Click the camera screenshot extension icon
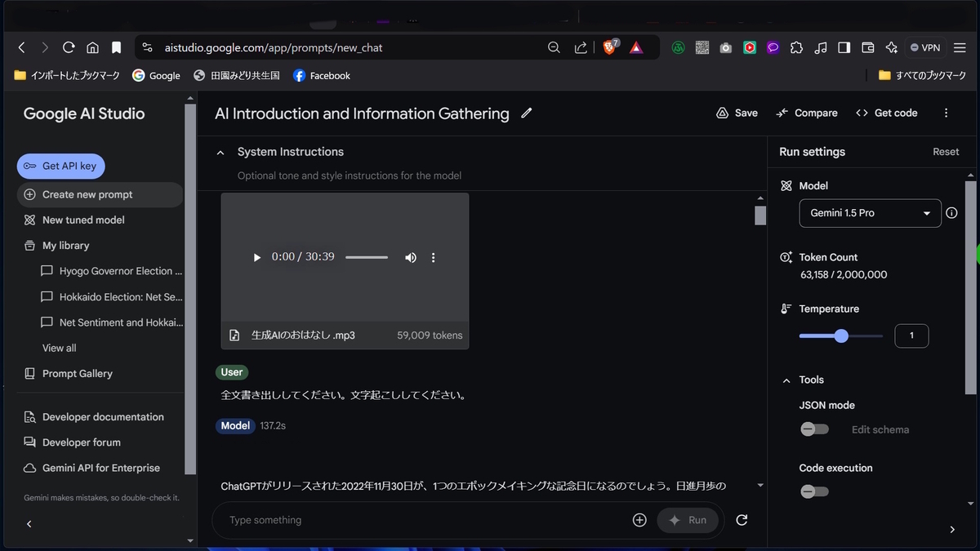The image size is (980, 551). (725, 47)
